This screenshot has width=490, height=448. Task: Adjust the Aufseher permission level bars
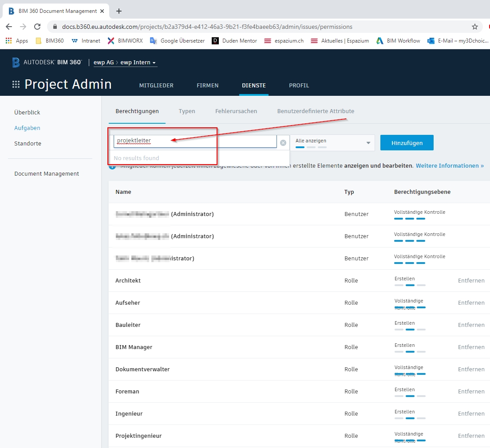(x=410, y=307)
